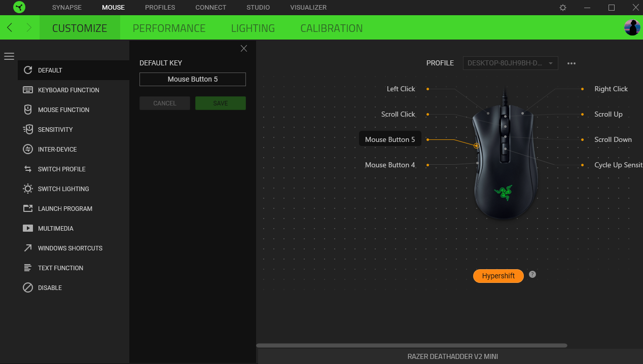The width and height of the screenshot is (643, 364).
Task: Open settings via the gear icon
Action: click(x=563, y=8)
